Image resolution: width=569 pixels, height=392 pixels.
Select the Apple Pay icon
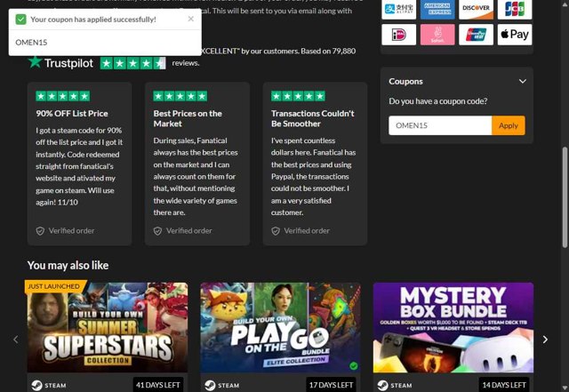[515, 35]
